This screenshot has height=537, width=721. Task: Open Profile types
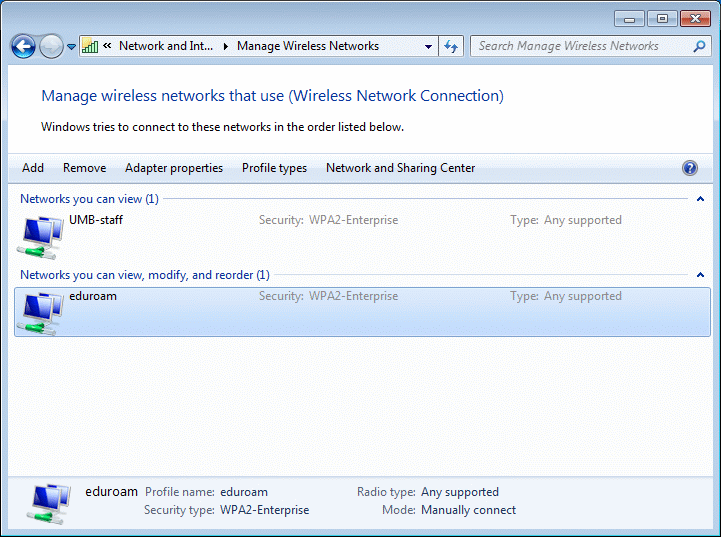click(x=275, y=168)
